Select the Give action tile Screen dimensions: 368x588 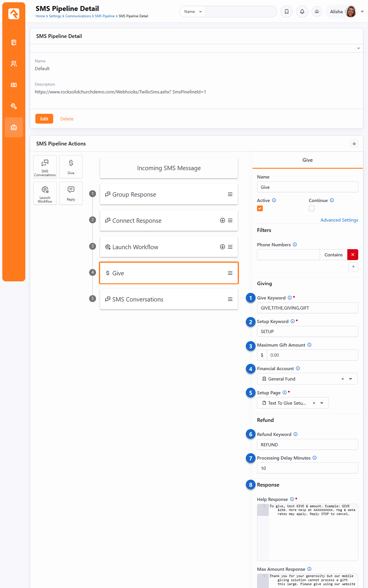point(71,167)
